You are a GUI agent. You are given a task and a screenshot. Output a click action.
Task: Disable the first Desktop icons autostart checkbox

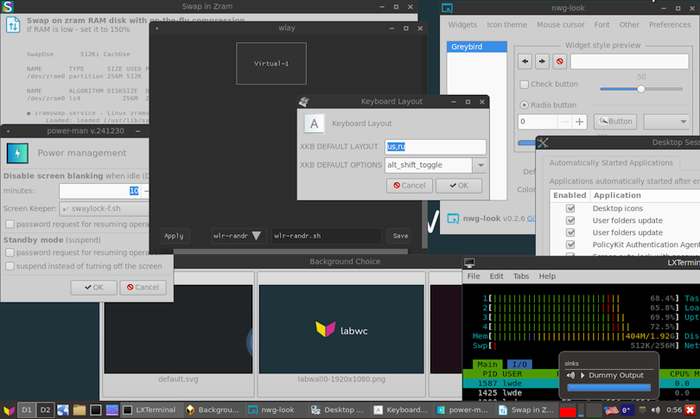pos(570,209)
